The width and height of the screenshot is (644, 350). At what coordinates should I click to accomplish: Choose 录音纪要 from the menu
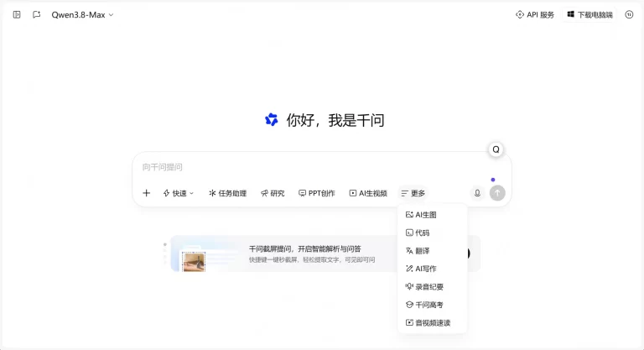pos(432,287)
